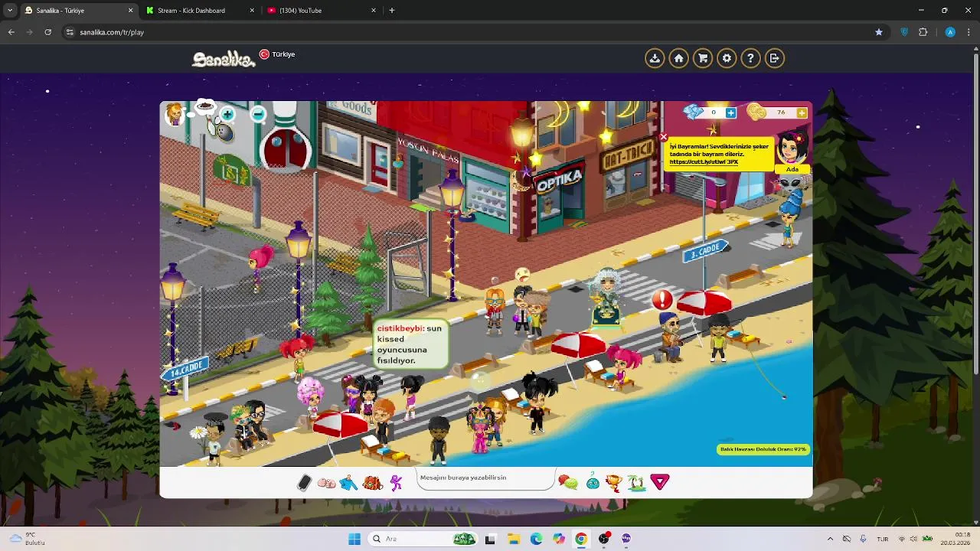Open browser extensions puzzle icon

coord(923,32)
